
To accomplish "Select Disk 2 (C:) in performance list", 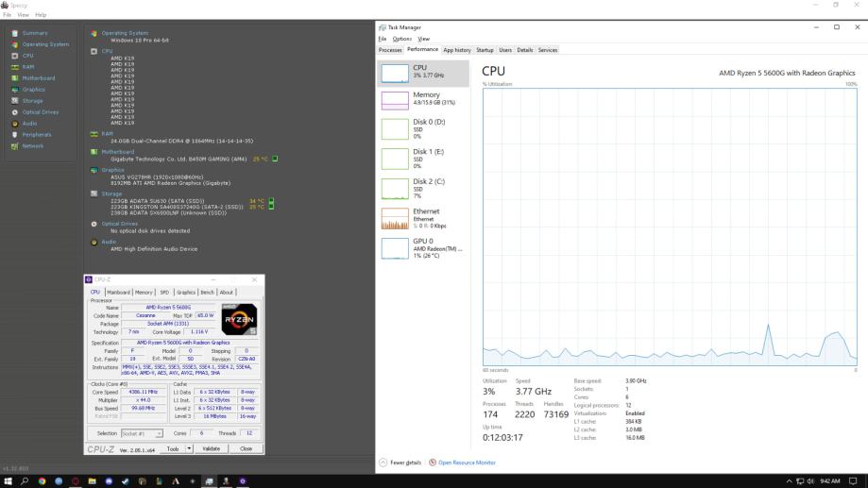I will [x=423, y=189].
